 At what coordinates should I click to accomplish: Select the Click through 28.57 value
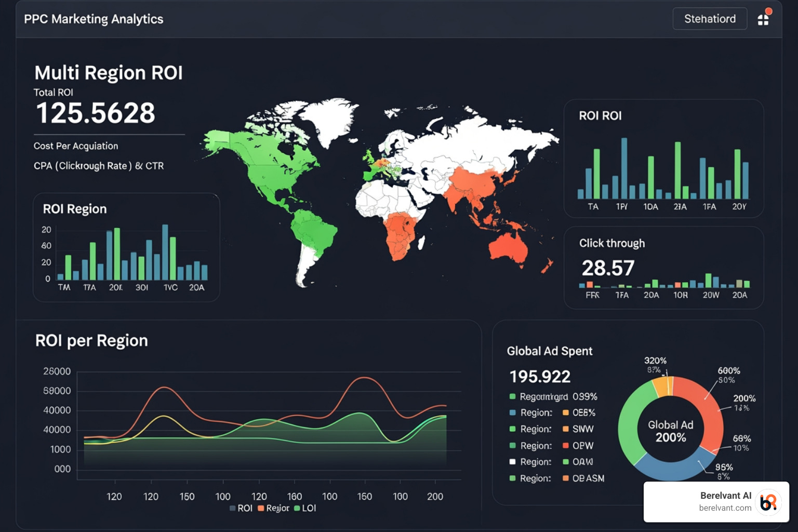click(608, 268)
